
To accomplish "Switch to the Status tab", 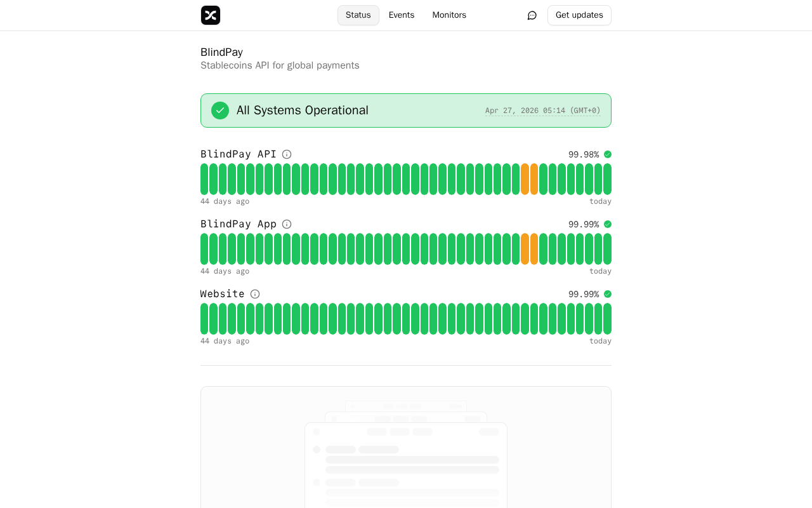I will 358,15.
